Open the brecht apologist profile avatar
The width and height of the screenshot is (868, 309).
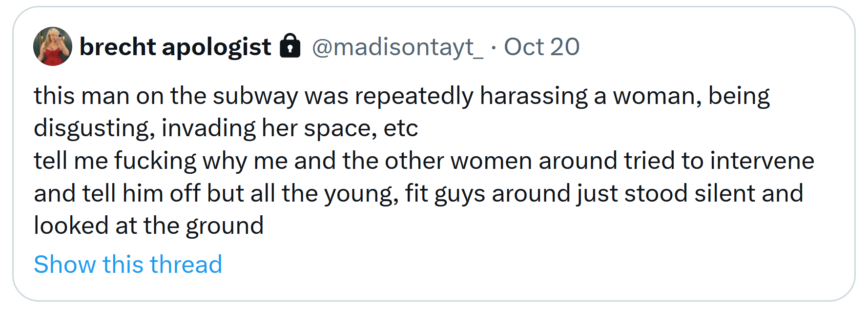point(53,46)
